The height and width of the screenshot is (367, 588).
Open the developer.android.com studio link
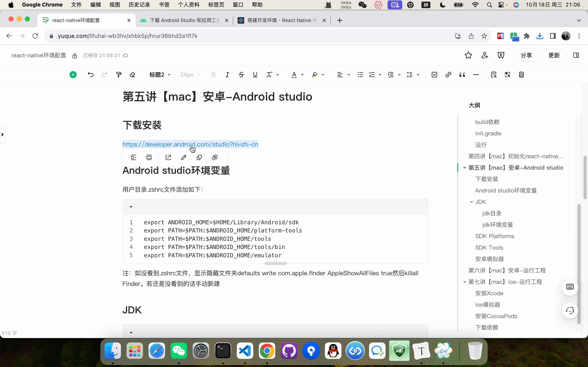click(190, 144)
